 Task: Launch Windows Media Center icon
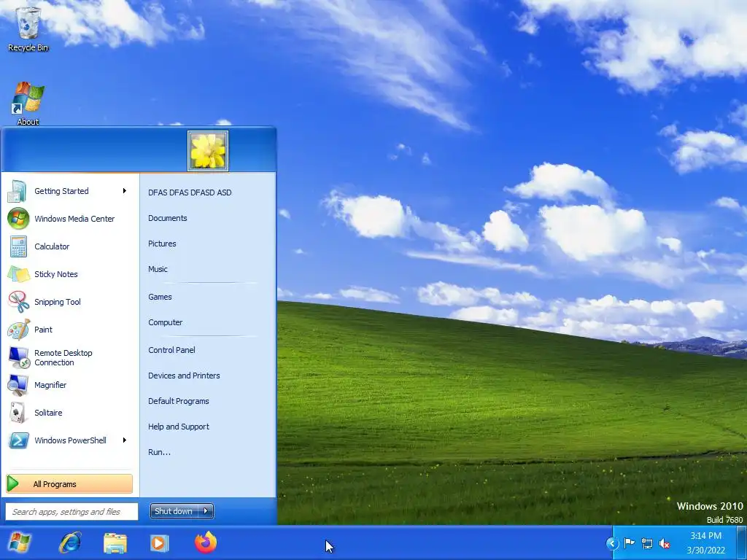pyautogui.click(x=18, y=219)
